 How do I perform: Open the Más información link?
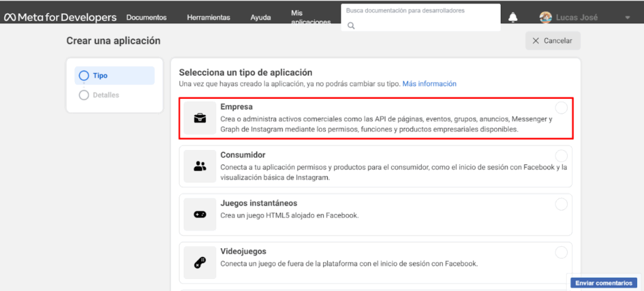pos(429,84)
